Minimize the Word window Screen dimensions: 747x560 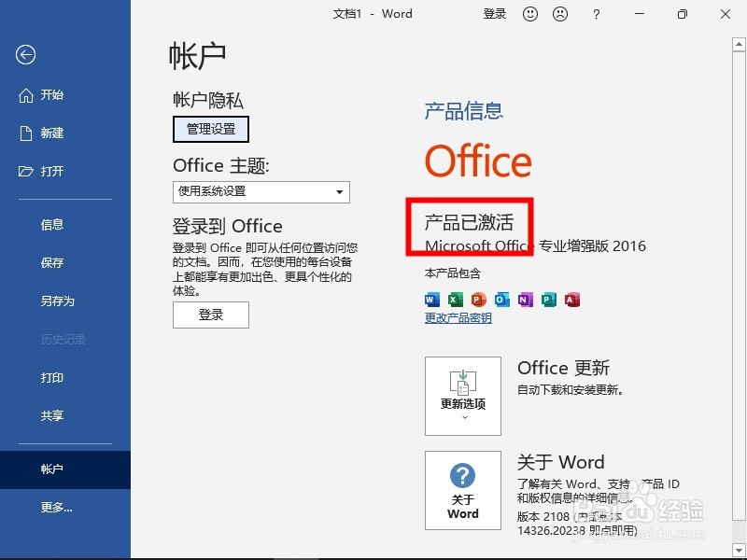(640, 14)
